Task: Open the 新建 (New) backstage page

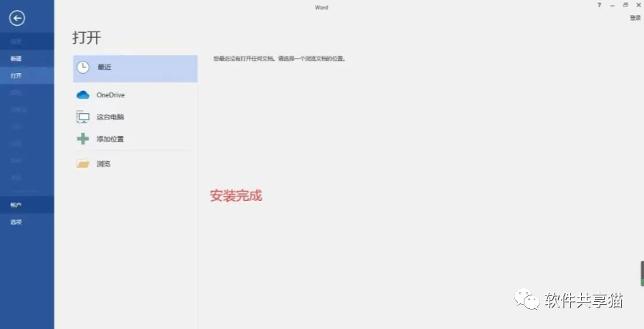Action: [26, 59]
